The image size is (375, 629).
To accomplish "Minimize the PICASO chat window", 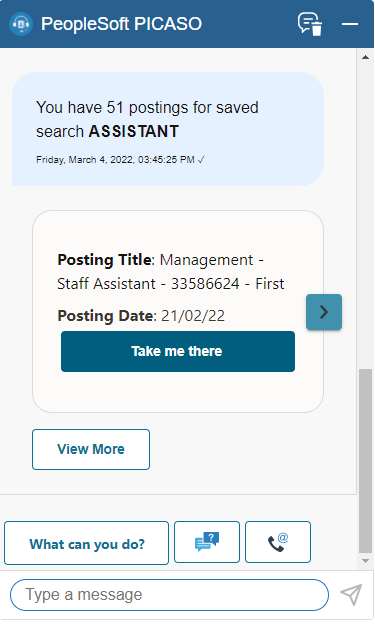I will click(x=350, y=24).
